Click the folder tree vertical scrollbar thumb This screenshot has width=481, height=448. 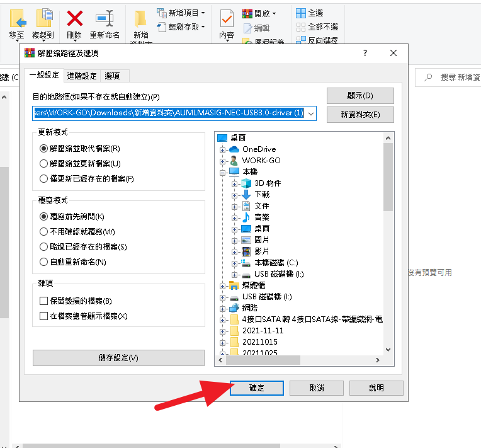click(388, 177)
